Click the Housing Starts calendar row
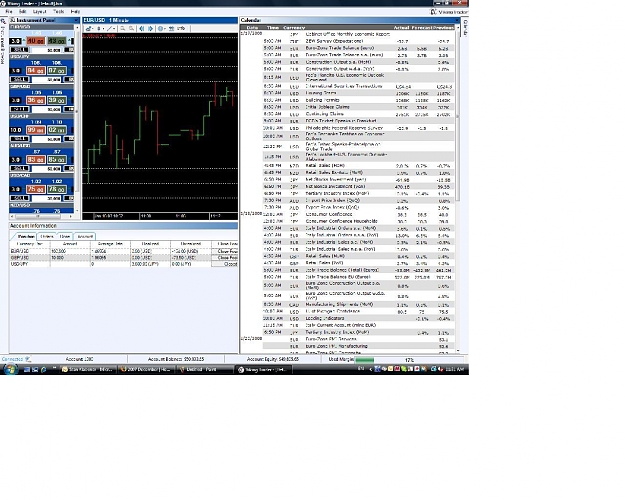Screen dimensions: 625x500 tap(358, 93)
